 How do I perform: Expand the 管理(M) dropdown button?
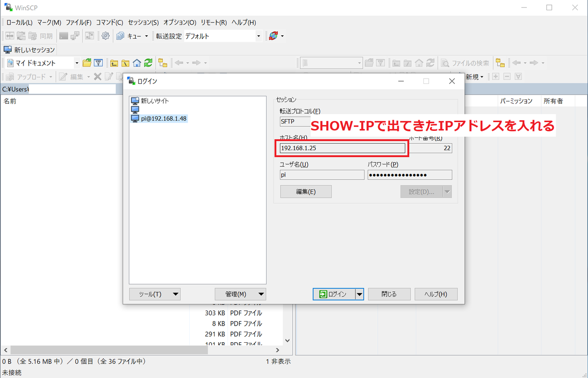(x=240, y=294)
